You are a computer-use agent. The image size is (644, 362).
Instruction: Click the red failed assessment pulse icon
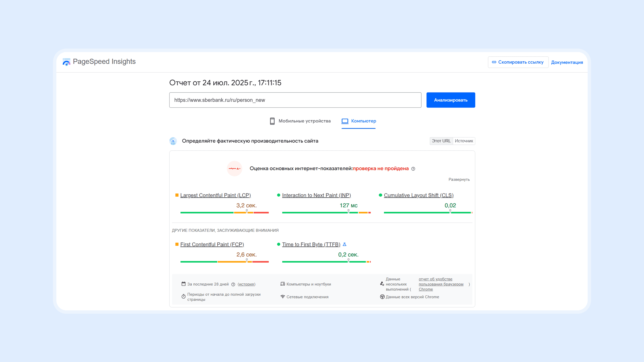click(234, 168)
